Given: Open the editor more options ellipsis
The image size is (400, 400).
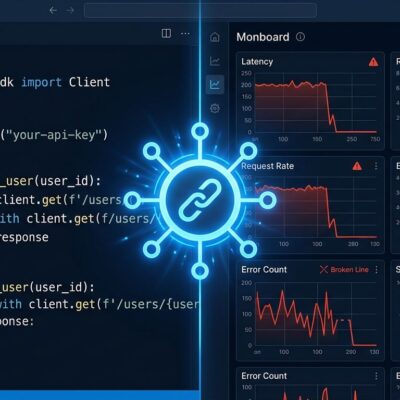Looking at the screenshot, I should (x=185, y=33).
